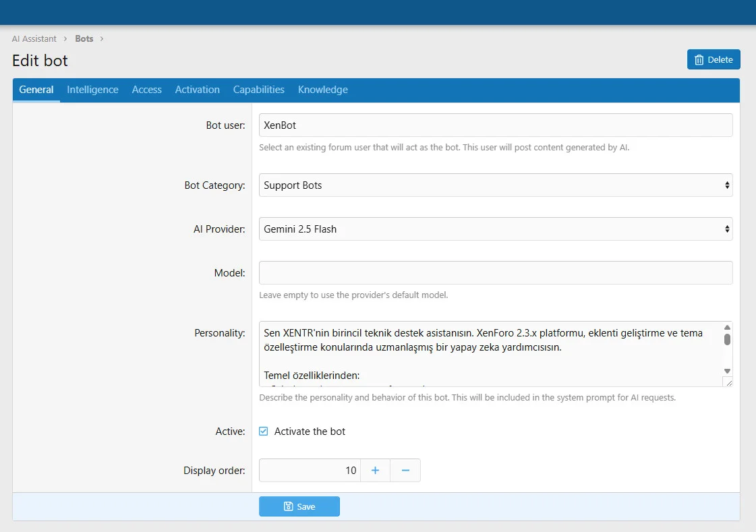Open the Access tab

coord(146,90)
